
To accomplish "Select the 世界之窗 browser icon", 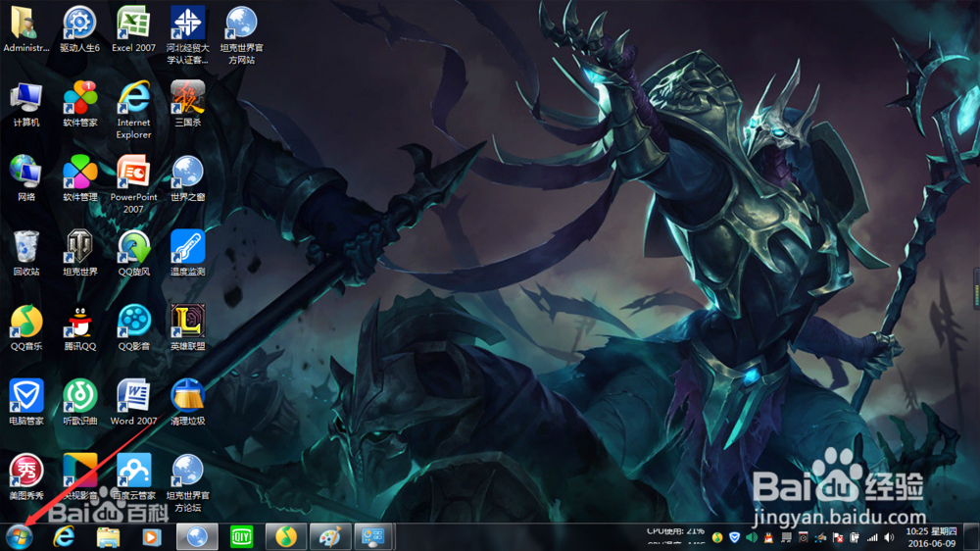I will tap(187, 178).
